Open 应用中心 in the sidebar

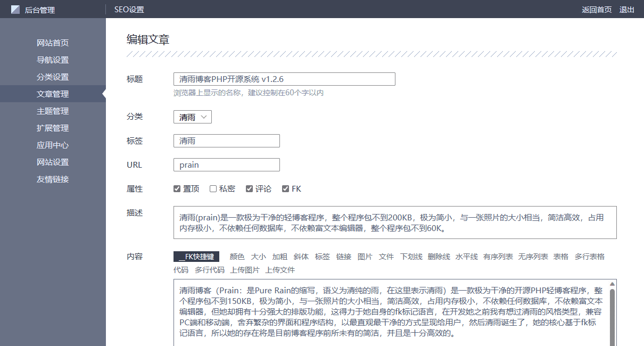53,145
